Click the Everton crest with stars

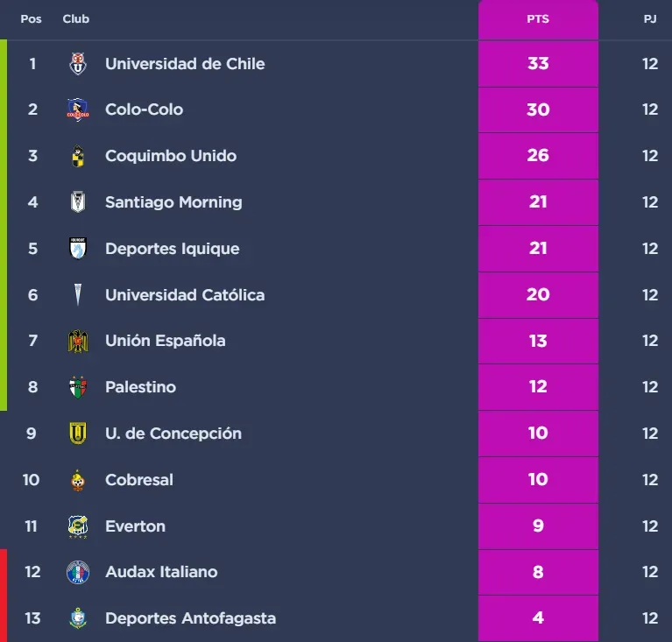(x=78, y=526)
